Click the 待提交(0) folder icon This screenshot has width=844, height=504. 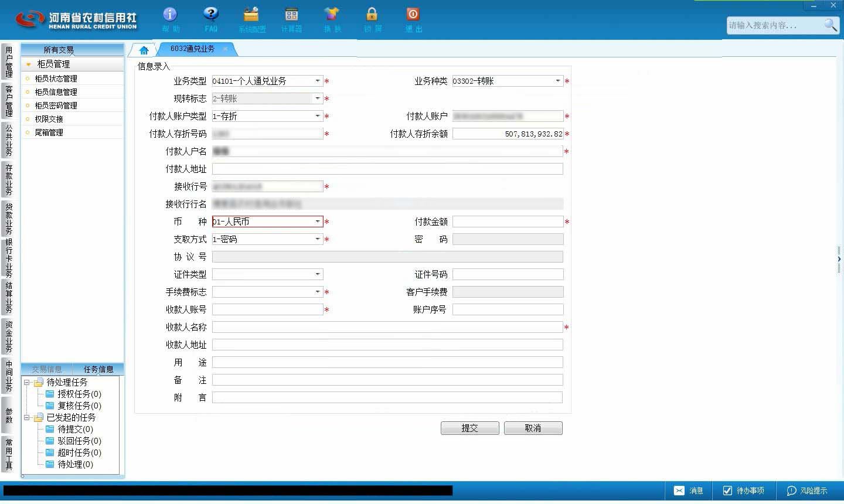50,429
